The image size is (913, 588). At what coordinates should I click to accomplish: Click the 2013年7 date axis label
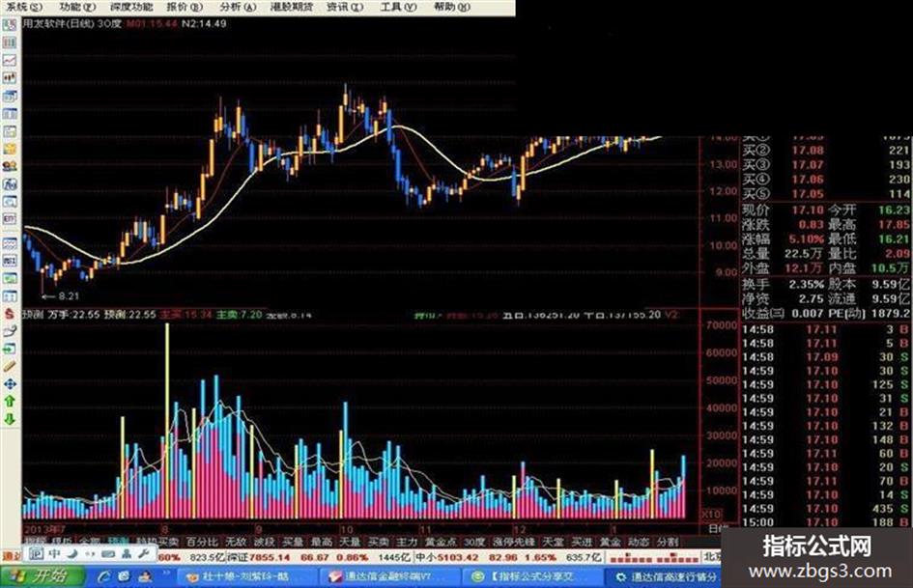coord(43,530)
